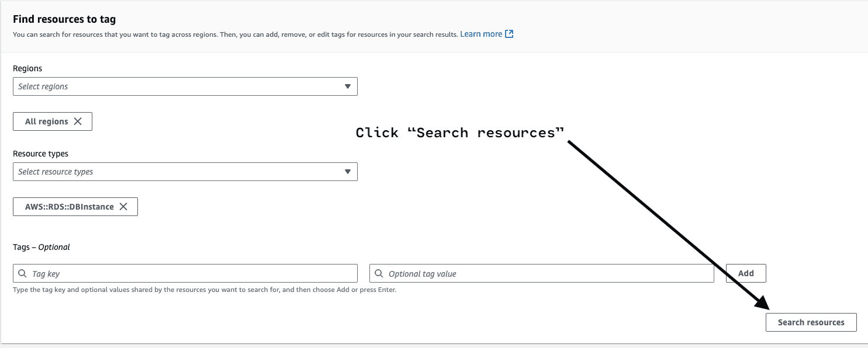
Task: Click the external link icon beside Learn more
Action: pos(509,34)
